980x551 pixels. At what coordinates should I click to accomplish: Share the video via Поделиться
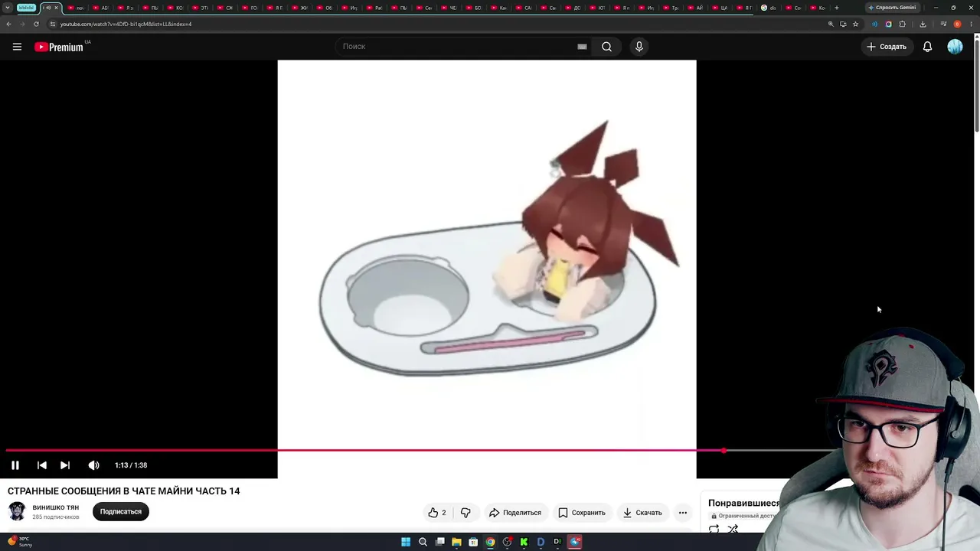(x=515, y=513)
